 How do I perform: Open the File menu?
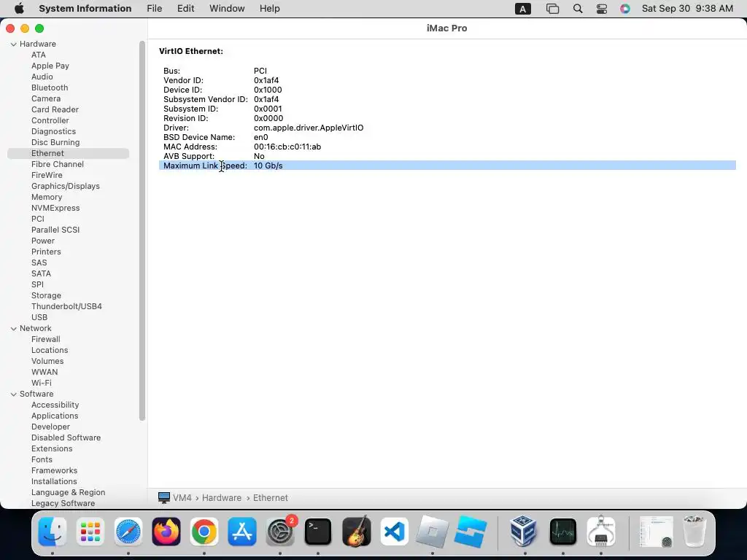pos(155,9)
